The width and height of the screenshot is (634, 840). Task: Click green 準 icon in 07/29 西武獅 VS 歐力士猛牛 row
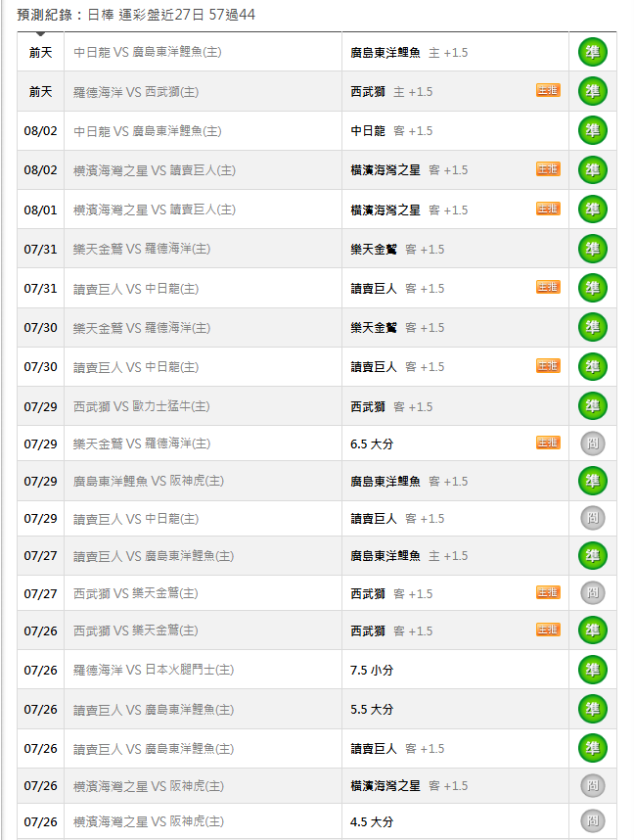[592, 406]
